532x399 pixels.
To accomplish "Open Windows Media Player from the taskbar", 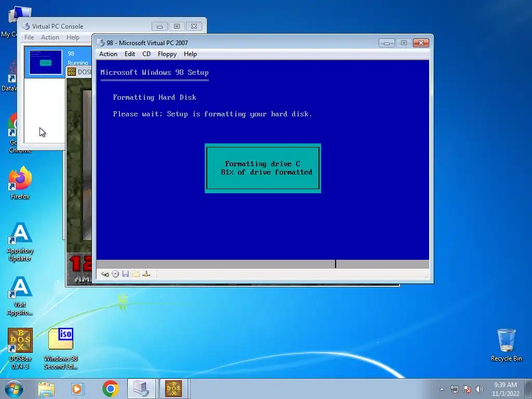I will point(78,389).
